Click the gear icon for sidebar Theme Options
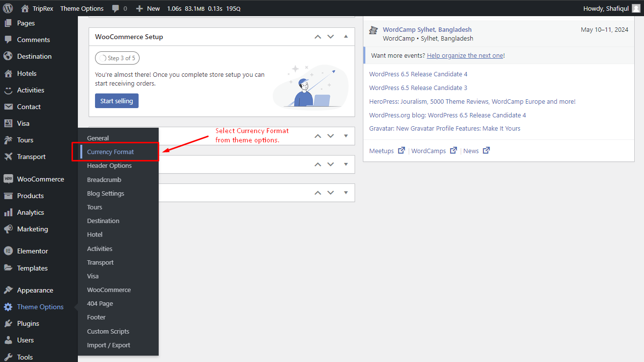 (8, 307)
